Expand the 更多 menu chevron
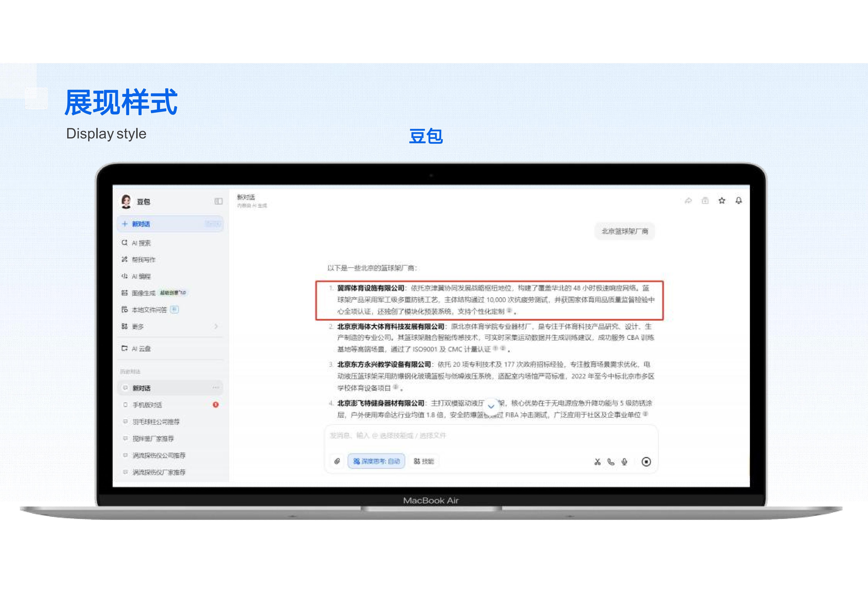 click(216, 326)
